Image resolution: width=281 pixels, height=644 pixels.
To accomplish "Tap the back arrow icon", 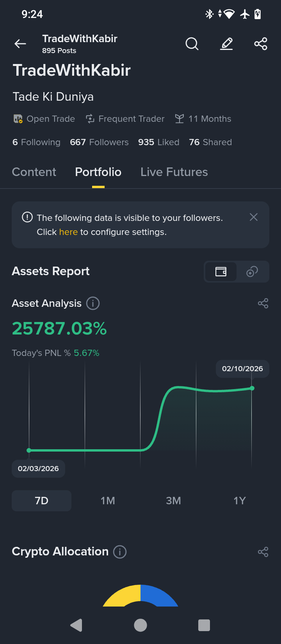I will point(20,44).
